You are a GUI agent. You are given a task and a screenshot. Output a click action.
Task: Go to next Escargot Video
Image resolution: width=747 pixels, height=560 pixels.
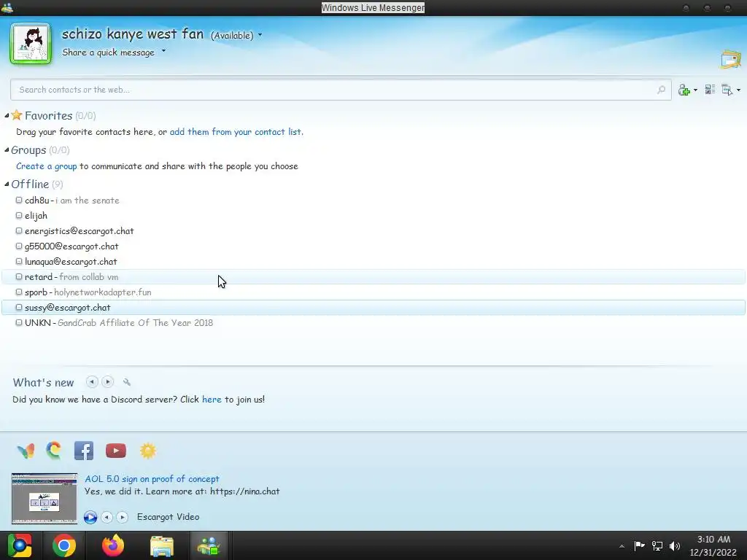[123, 517]
